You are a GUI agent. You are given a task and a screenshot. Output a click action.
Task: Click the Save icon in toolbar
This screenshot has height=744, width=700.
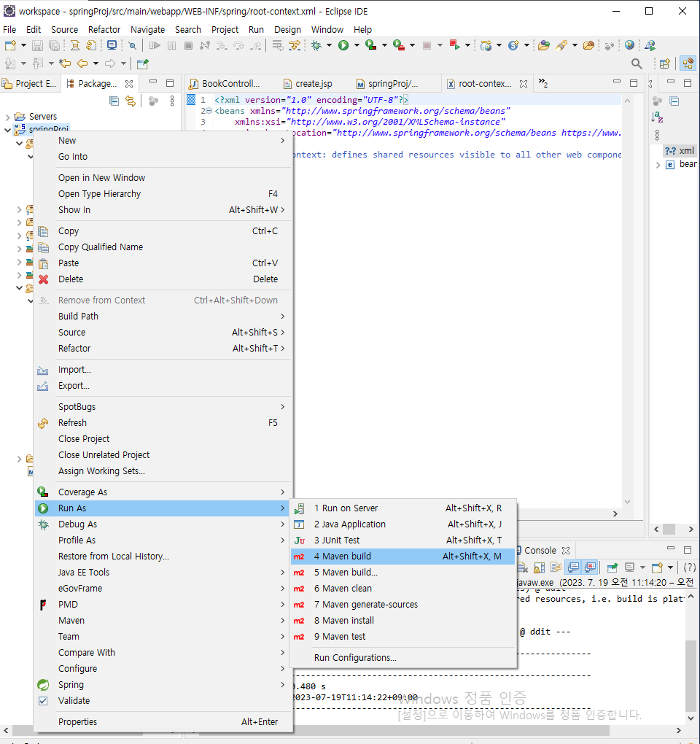[37, 45]
